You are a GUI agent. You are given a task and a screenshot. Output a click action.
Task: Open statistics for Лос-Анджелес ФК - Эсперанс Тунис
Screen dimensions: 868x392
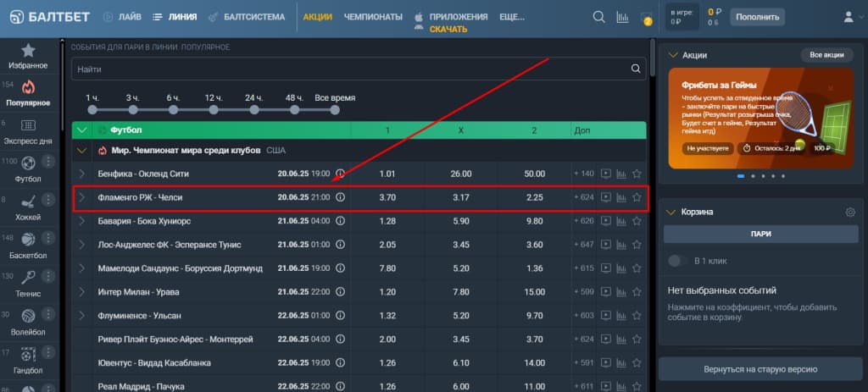tap(621, 245)
